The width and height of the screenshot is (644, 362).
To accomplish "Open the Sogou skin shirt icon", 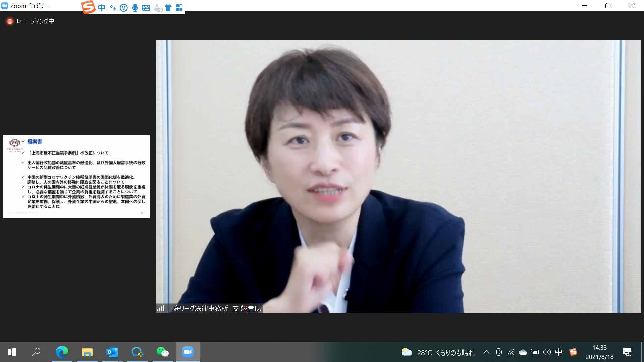I will [x=168, y=8].
